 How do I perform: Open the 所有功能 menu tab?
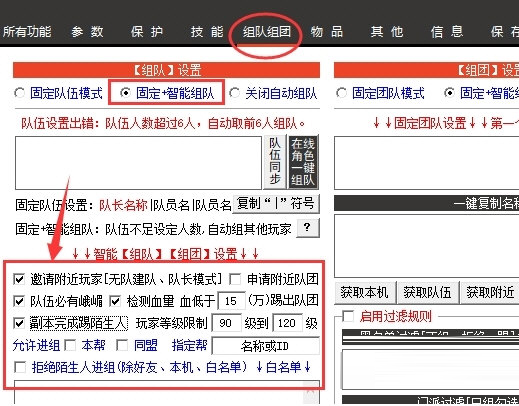[x=27, y=32]
